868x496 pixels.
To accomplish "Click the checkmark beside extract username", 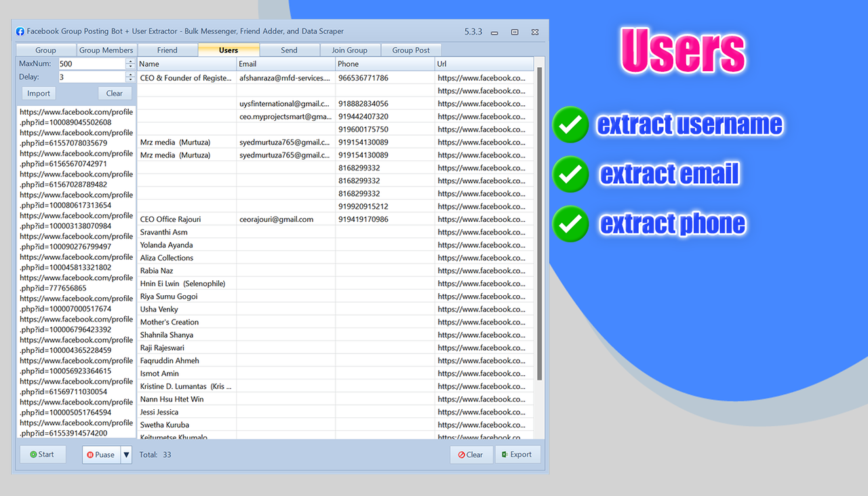I will (x=570, y=125).
